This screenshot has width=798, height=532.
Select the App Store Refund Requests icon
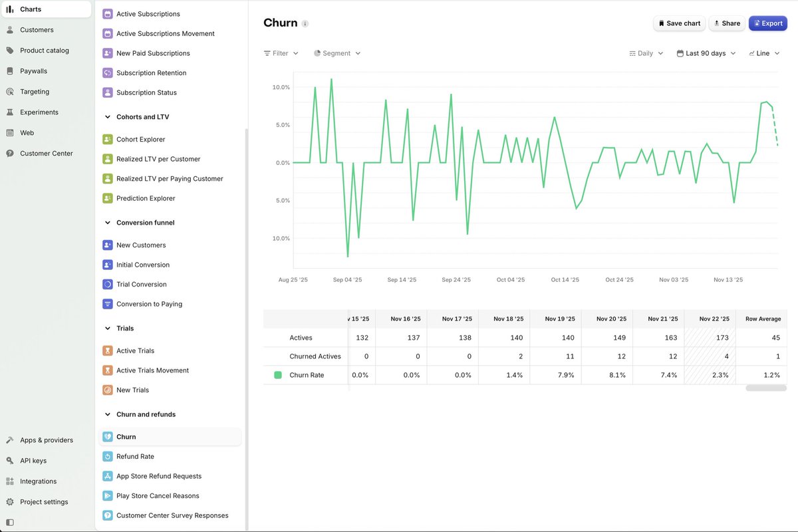pos(108,476)
